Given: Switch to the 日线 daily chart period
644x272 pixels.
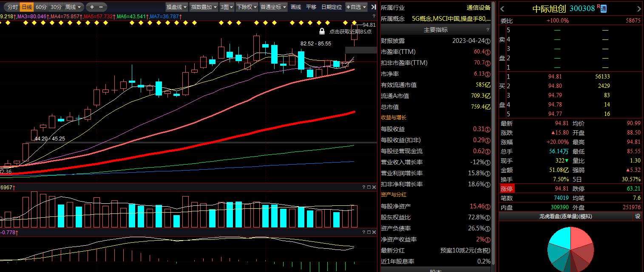Looking at the screenshot, I should [x=27, y=7].
